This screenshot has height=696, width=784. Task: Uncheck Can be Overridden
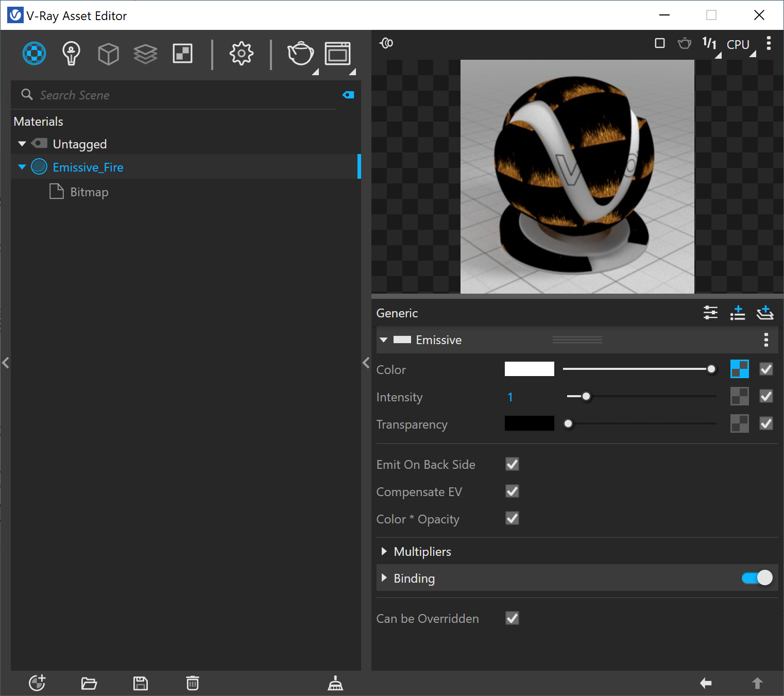pos(512,618)
